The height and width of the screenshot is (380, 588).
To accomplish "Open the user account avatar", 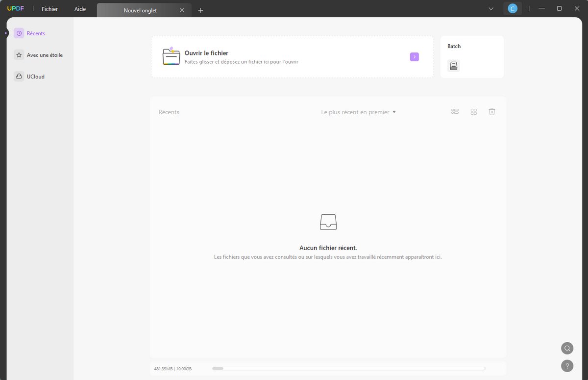I will (x=513, y=8).
